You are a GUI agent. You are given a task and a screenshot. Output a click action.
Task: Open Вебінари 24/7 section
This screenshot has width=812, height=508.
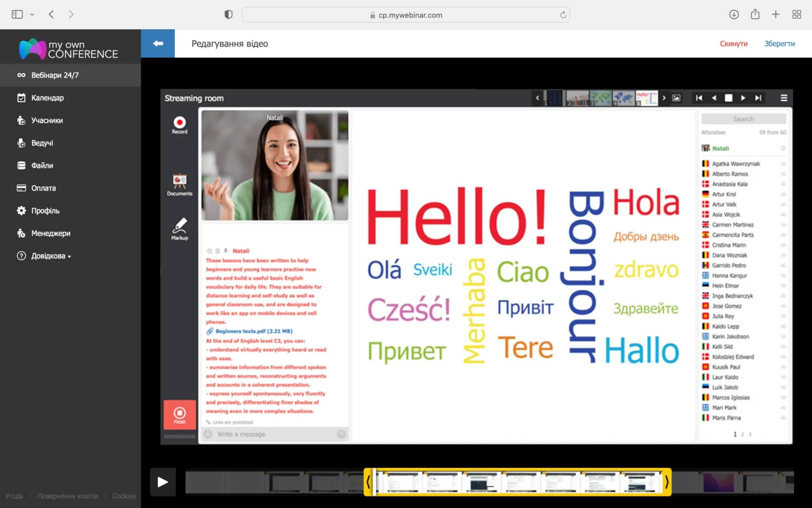pyautogui.click(x=55, y=75)
